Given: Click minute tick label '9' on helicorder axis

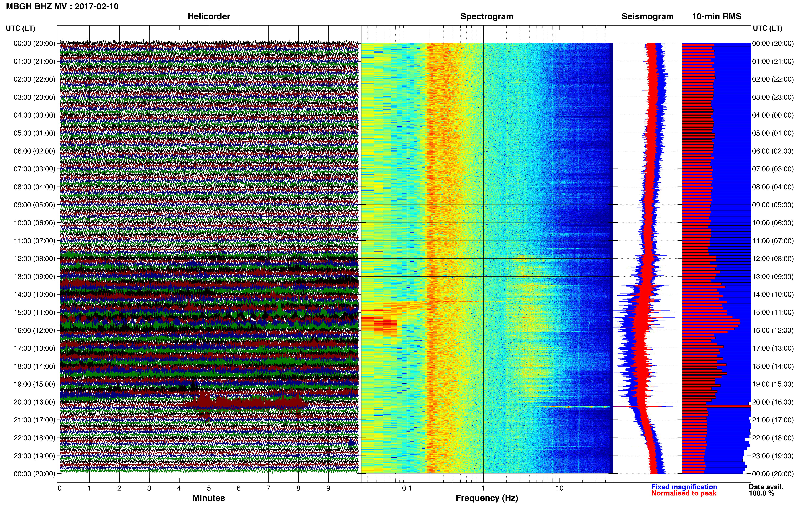Looking at the screenshot, I should coord(328,488).
